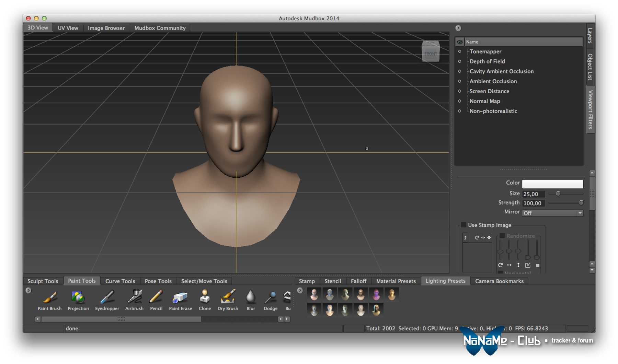Screen dimensions: 618x364
Task: Select the Pencil tool
Action: 156,297
